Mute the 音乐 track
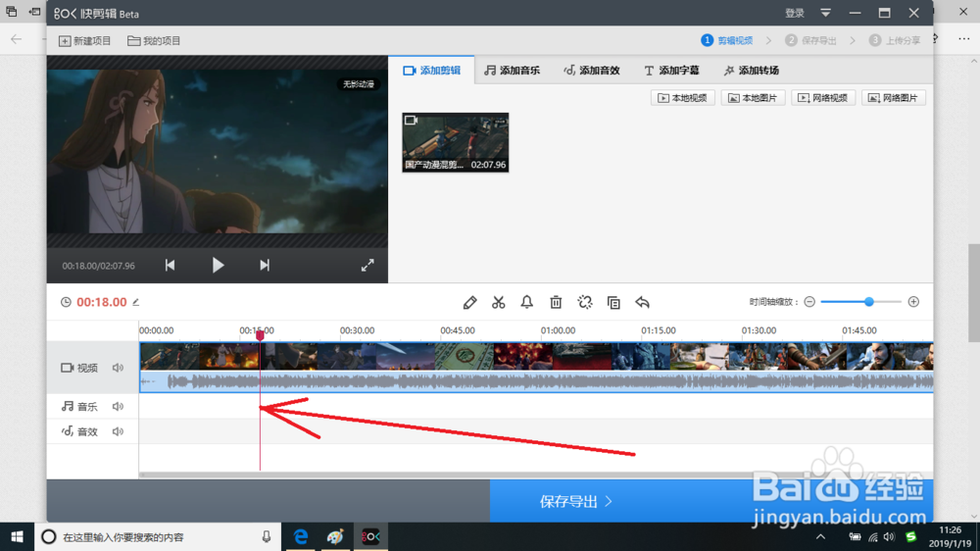This screenshot has width=980, height=551. (118, 407)
